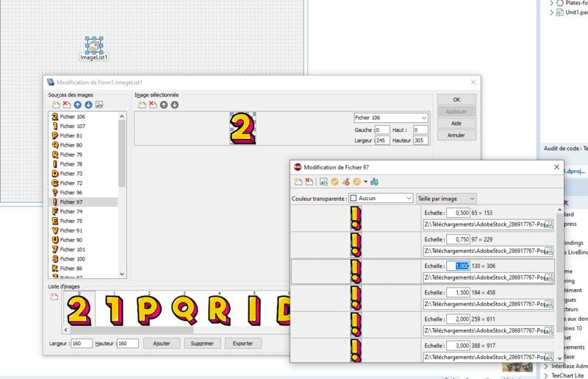The width and height of the screenshot is (588, 379).
Task: Click the Largeur field showing 160
Action: [x=82, y=344]
